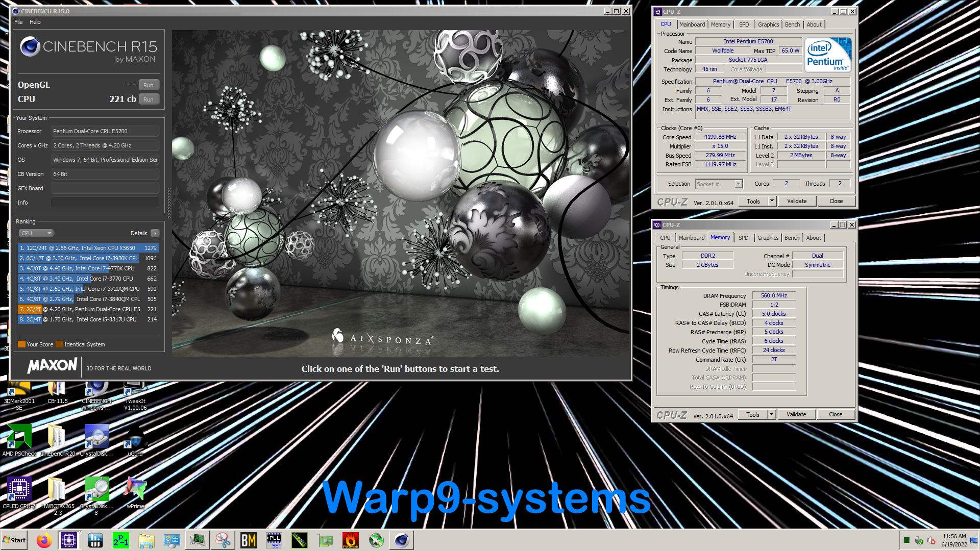Switch to CPU-Z on the taskbar
The width and height of the screenshot is (980, 551).
coord(69,540)
